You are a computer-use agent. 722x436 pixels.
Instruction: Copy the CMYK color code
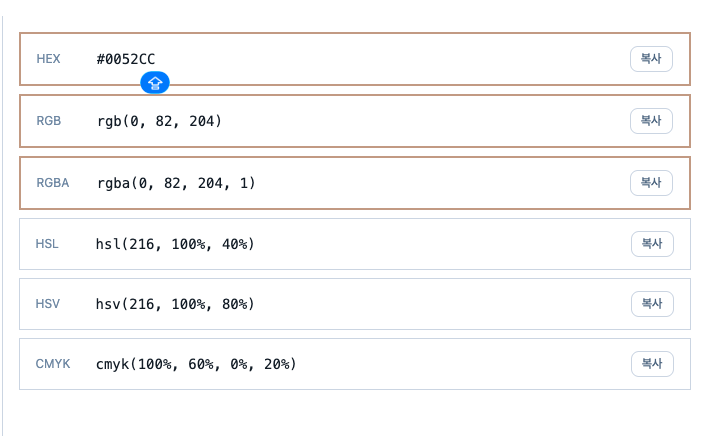(651, 364)
